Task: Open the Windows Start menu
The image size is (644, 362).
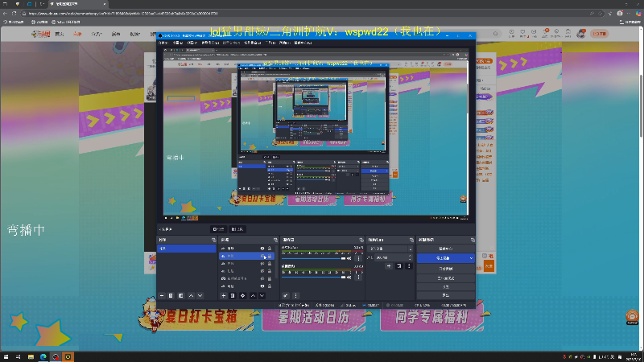Action: pyautogui.click(x=6, y=357)
